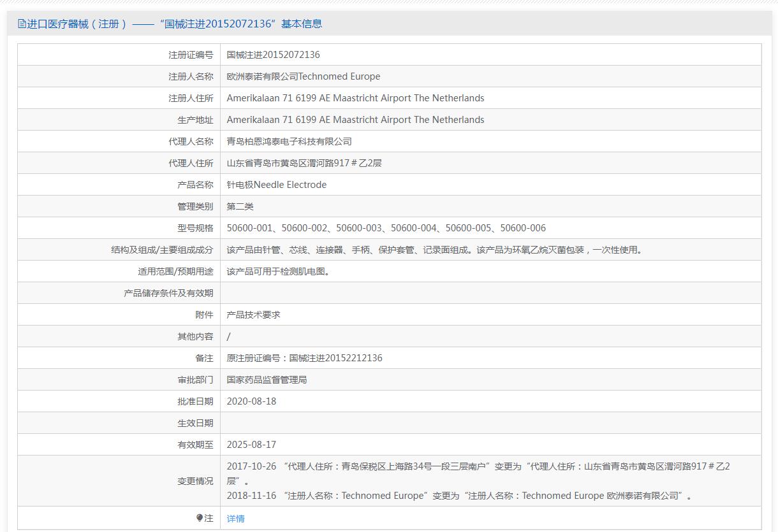Click the bulb icon beside 注
Screen dimensions: 778x532
200,518
